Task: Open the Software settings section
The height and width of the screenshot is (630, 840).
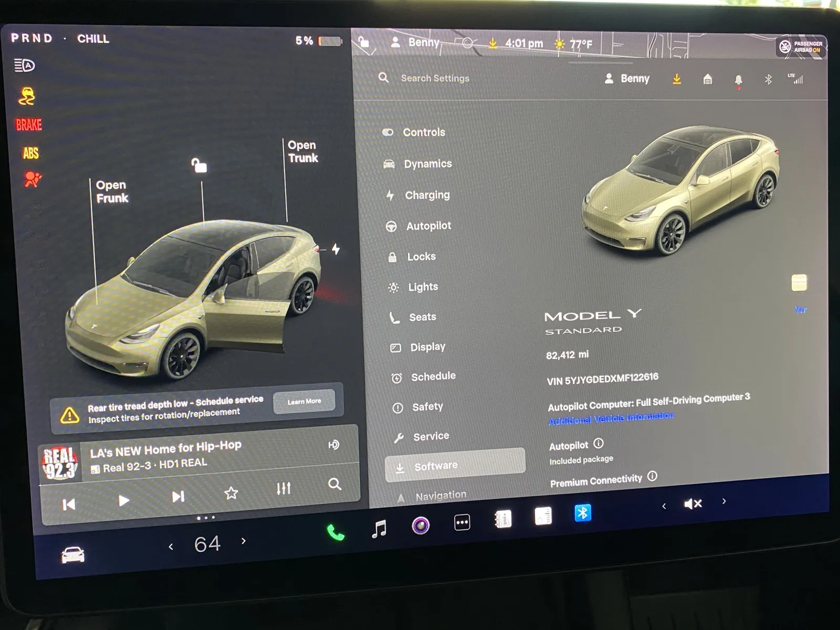Action: point(436,466)
